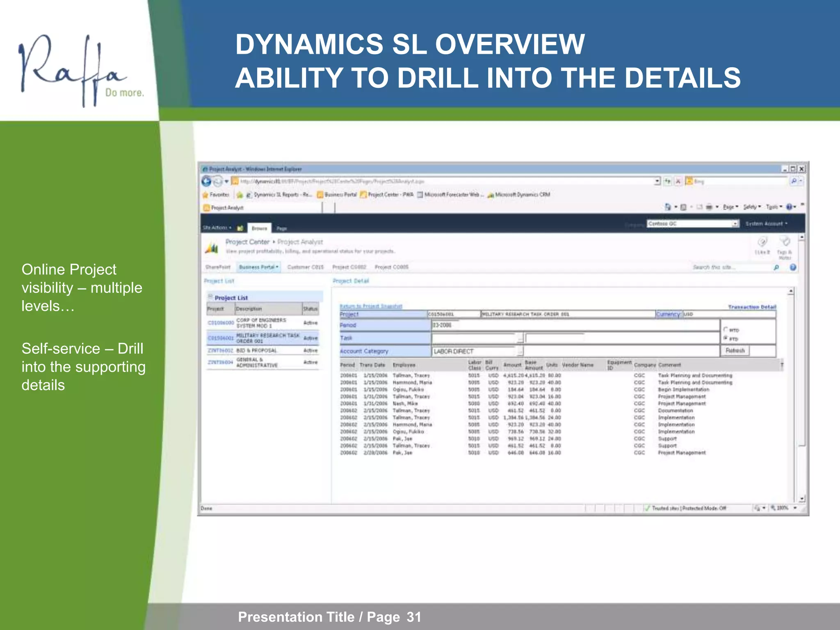Open the SharePoint navigation item
The height and width of the screenshot is (630, 840).
coord(218,267)
